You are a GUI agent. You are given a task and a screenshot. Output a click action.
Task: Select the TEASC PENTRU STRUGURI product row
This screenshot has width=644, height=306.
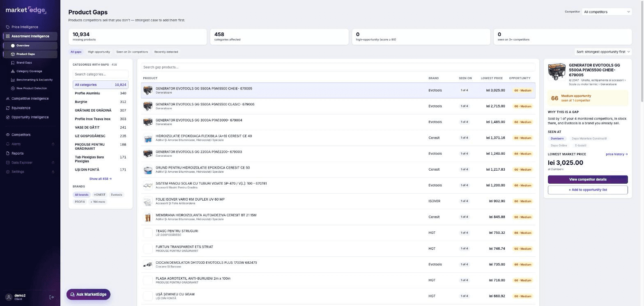(x=338, y=233)
